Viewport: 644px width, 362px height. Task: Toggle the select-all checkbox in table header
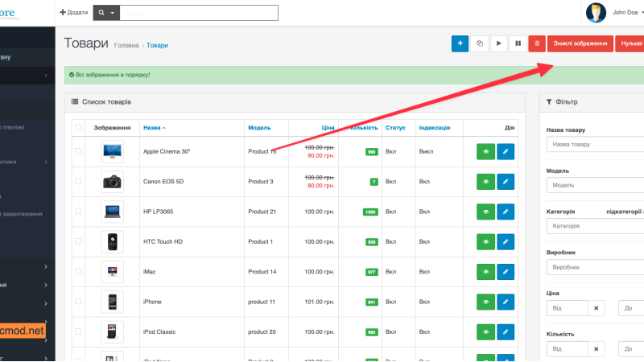click(78, 127)
